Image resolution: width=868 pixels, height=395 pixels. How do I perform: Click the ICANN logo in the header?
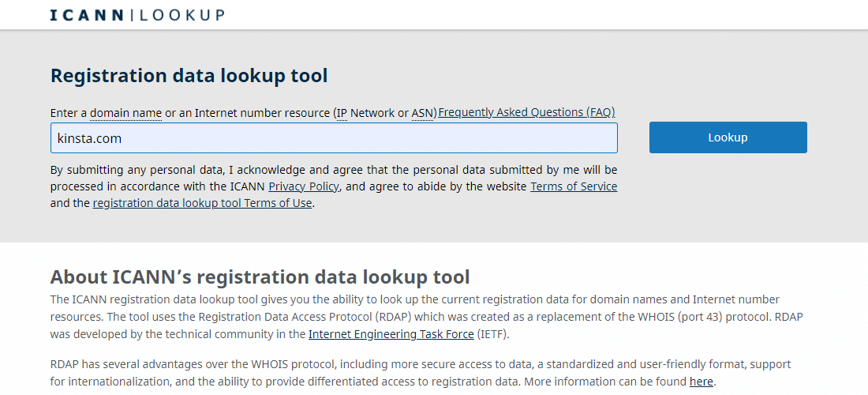[x=86, y=15]
